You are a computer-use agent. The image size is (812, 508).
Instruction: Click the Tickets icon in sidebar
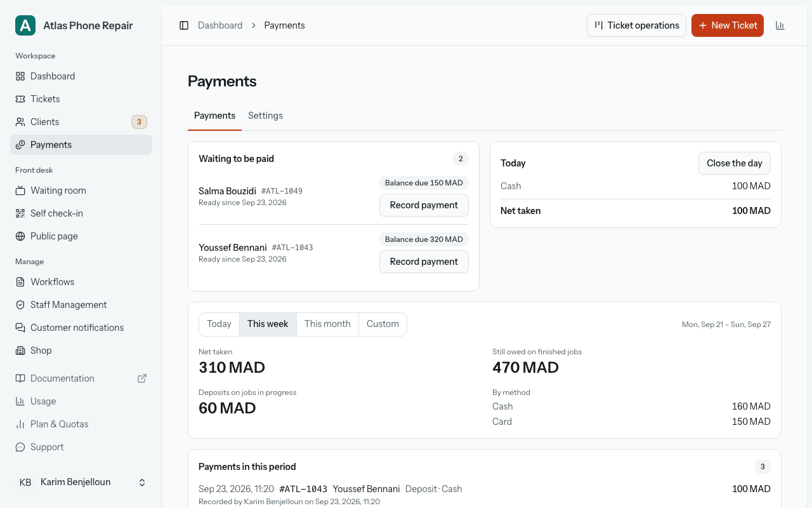20,99
